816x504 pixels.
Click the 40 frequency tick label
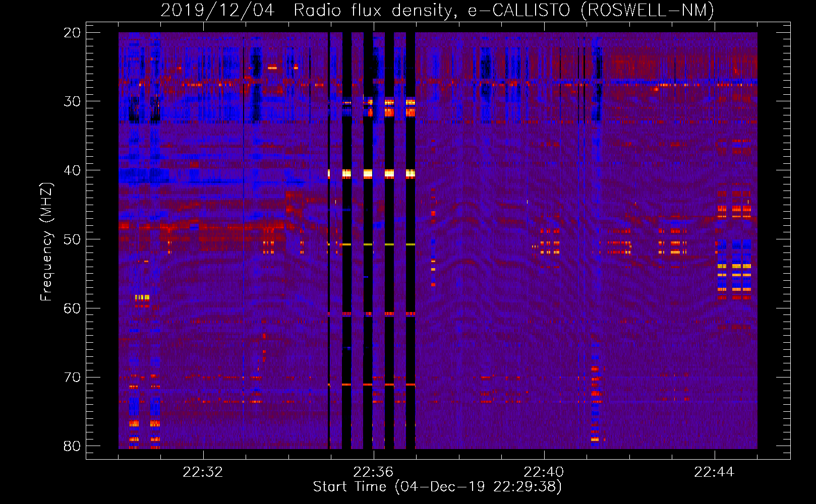pos(72,170)
